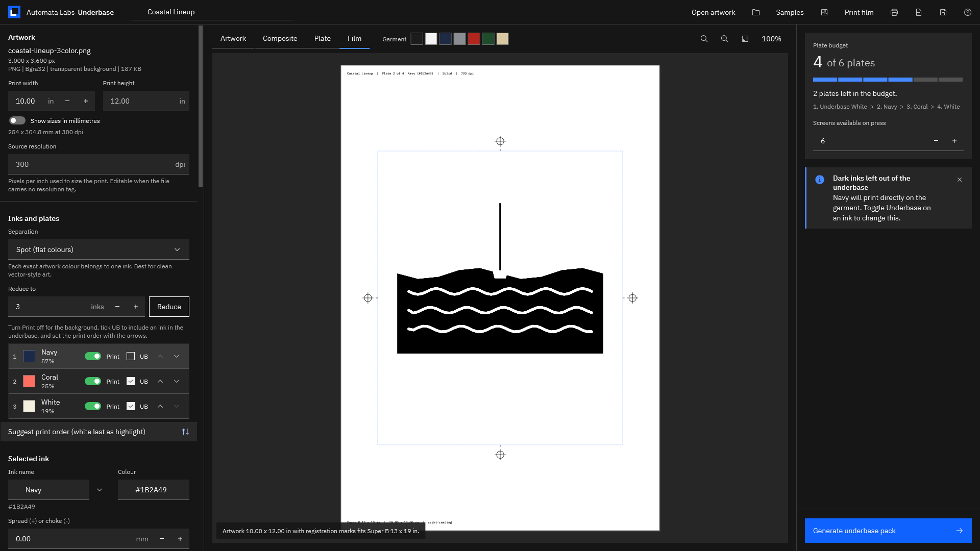980x551 pixels.
Task: Select the red garment colour swatch
Action: point(474,39)
